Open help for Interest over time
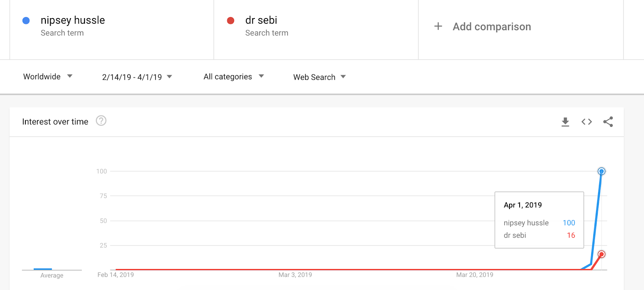Viewport: 644px width, 290px height. tap(101, 121)
